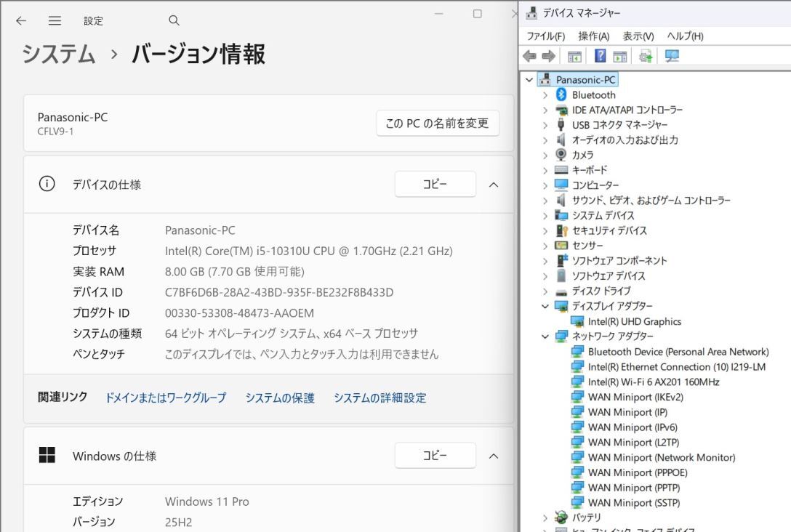The image size is (791, 532).
Task: Expand the ディスク ドライブ category
Action: coord(545,291)
